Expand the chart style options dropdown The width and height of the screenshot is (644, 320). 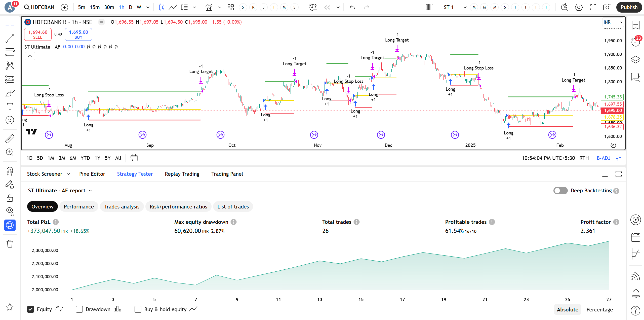(x=194, y=7)
